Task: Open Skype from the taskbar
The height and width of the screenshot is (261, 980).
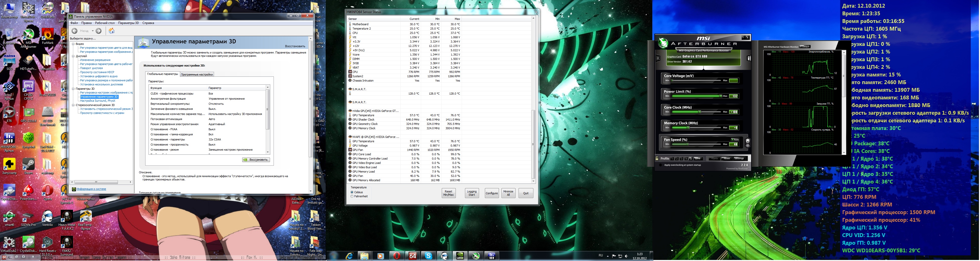Action: click(428, 256)
